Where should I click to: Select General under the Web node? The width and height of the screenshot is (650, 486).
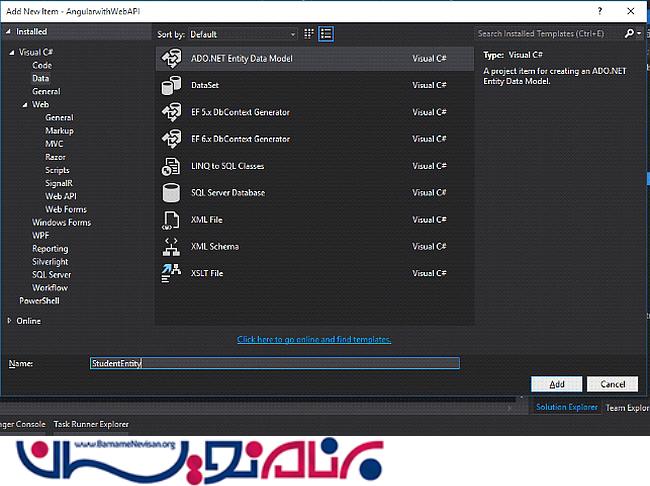tap(59, 118)
